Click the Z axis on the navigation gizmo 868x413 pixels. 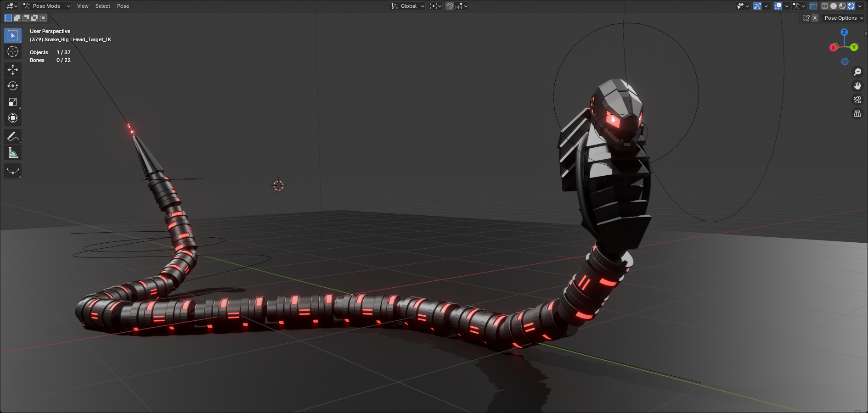coord(845,33)
